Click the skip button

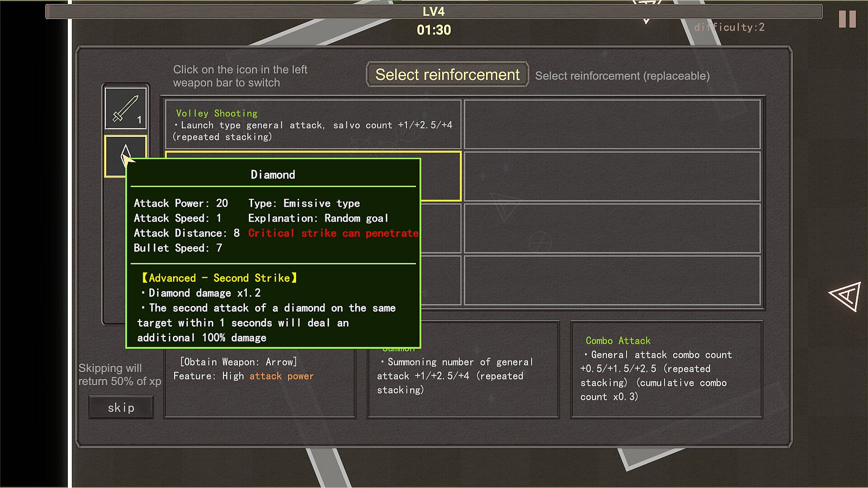(121, 408)
